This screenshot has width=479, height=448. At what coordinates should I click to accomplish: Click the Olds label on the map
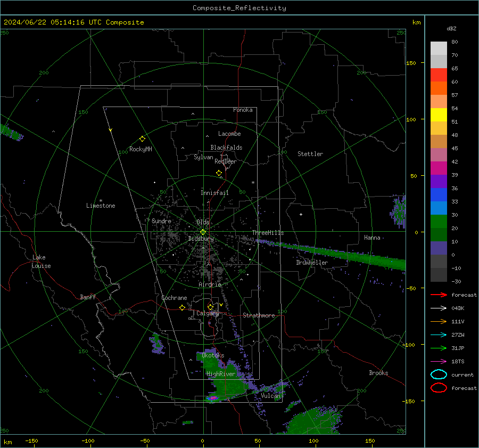203,222
